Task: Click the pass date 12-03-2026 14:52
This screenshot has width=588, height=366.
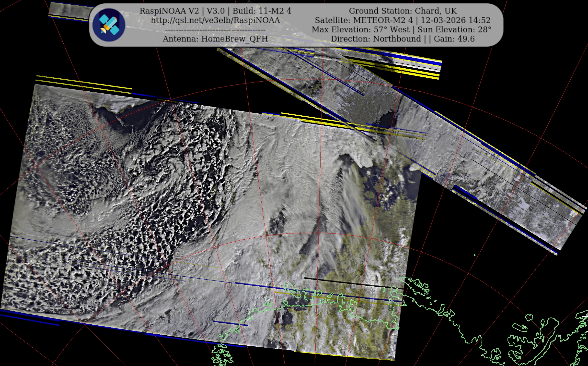Action: [455, 20]
